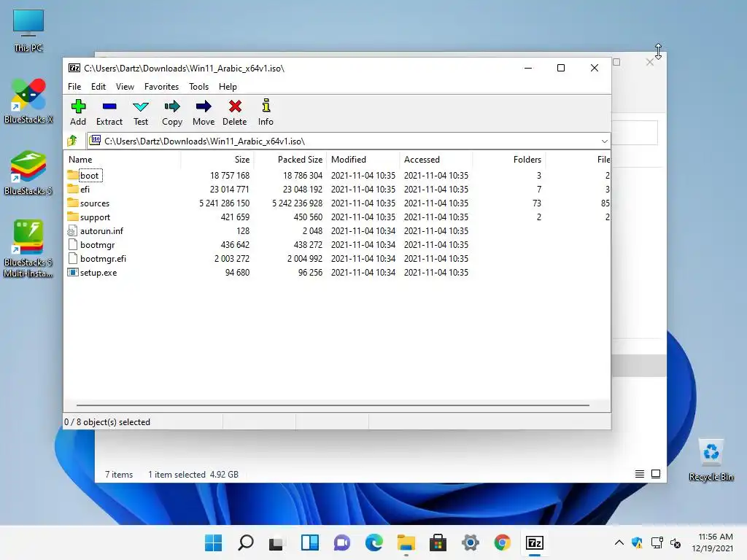Show hidden system tray icons chevron
The width and height of the screenshot is (747, 560).
pyautogui.click(x=619, y=542)
